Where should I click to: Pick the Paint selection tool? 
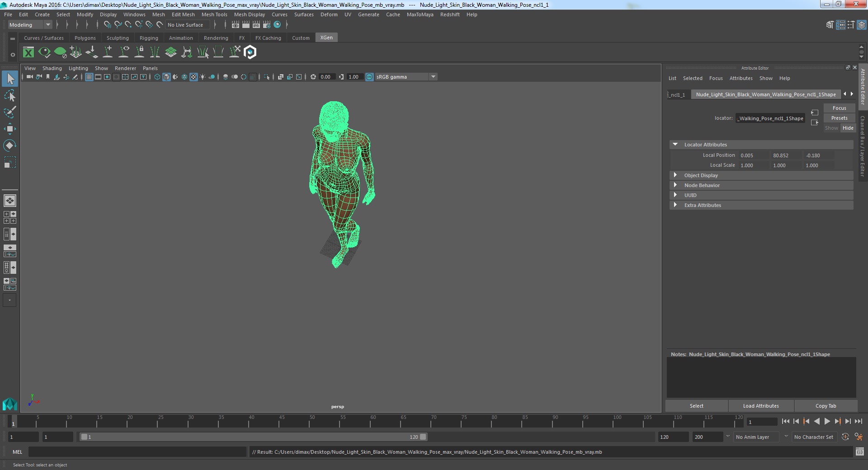(x=9, y=112)
